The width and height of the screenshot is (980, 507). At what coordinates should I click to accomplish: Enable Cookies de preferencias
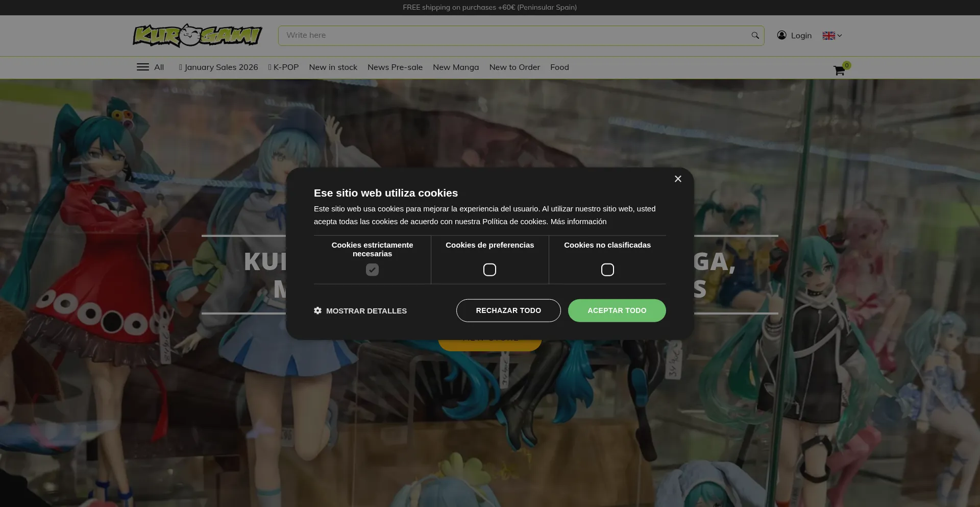point(489,270)
